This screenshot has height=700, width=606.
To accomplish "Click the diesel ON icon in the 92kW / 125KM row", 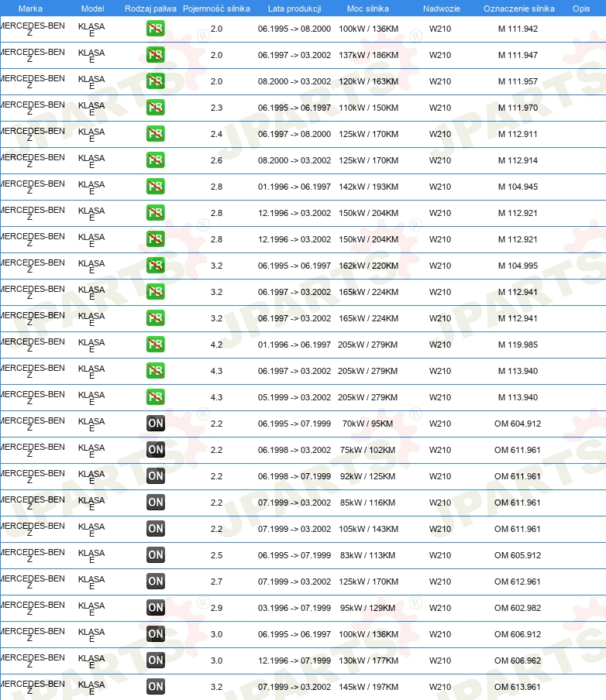I will (x=156, y=476).
